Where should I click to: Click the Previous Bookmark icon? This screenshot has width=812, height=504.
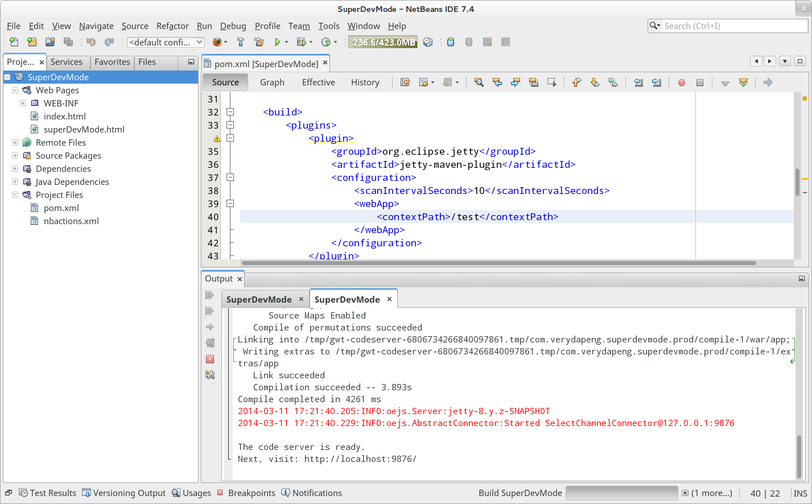(x=576, y=82)
